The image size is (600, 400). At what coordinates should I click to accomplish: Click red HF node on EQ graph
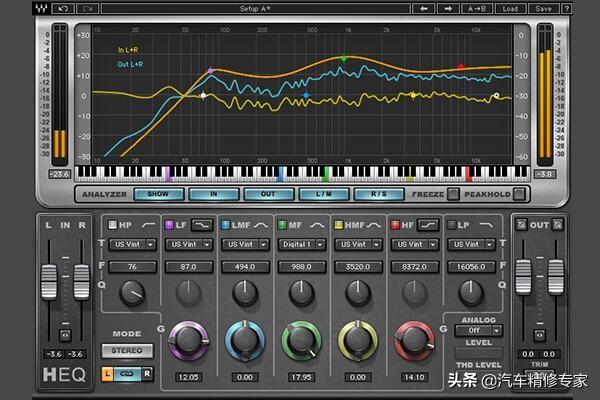pyautogui.click(x=461, y=67)
